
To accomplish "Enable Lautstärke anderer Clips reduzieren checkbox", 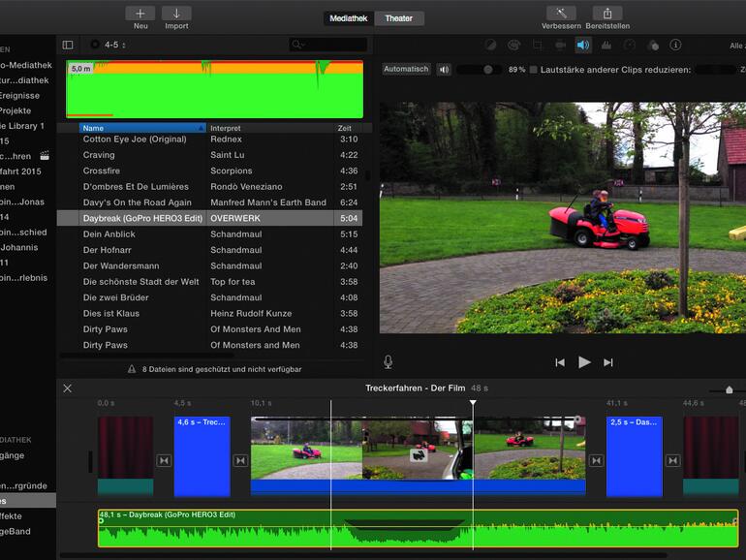I will [x=533, y=70].
